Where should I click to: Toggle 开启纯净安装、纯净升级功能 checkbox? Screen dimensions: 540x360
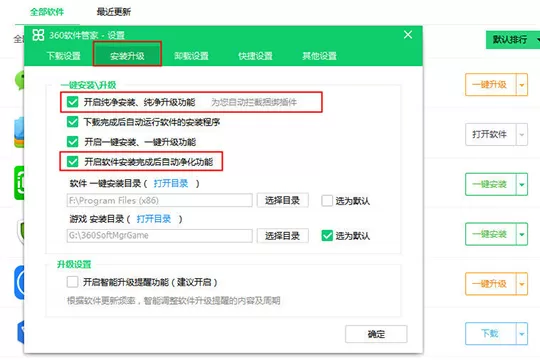pyautogui.click(x=72, y=102)
